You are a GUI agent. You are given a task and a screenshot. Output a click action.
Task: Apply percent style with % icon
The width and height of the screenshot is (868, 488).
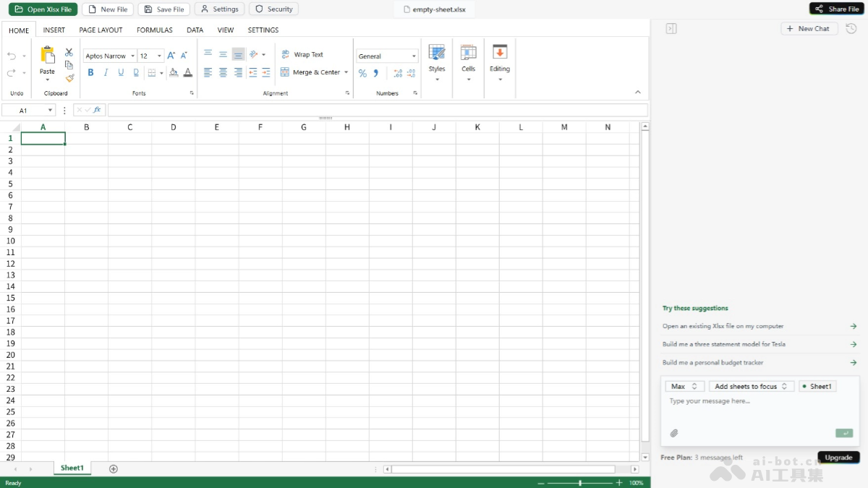[362, 73]
